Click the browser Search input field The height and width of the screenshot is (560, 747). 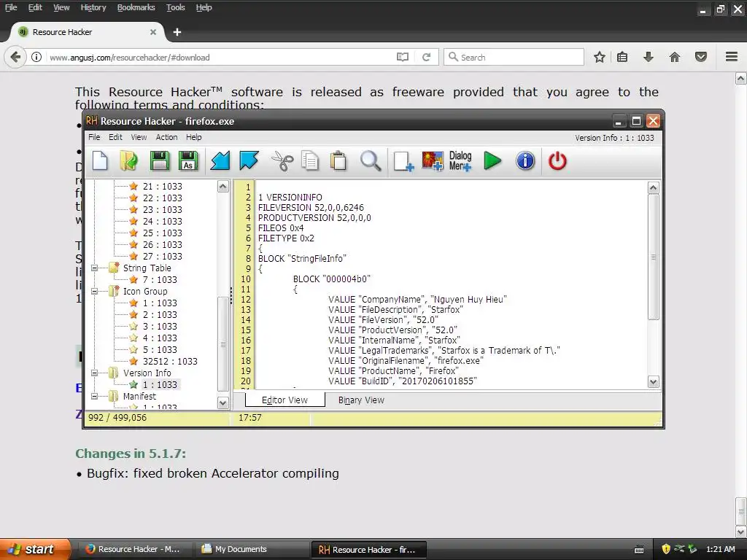(x=514, y=57)
